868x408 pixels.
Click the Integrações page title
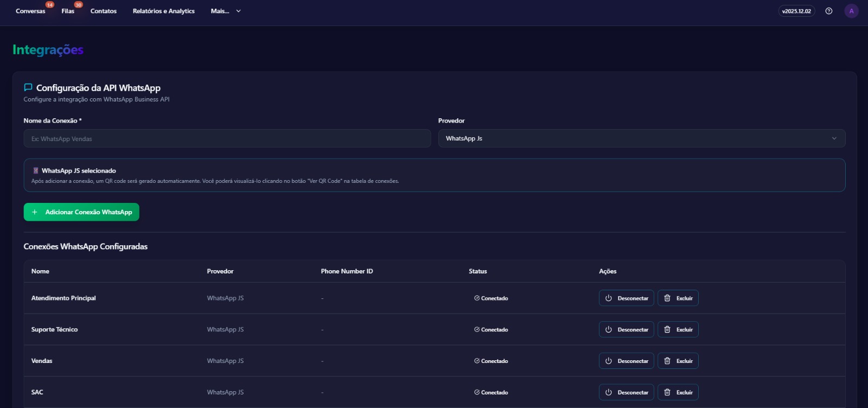[x=48, y=50]
